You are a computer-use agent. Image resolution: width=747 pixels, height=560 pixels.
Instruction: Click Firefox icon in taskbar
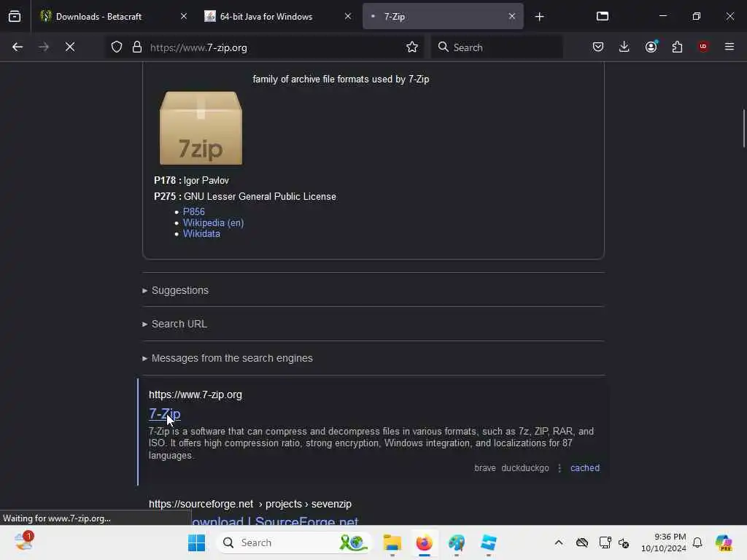coord(424,542)
